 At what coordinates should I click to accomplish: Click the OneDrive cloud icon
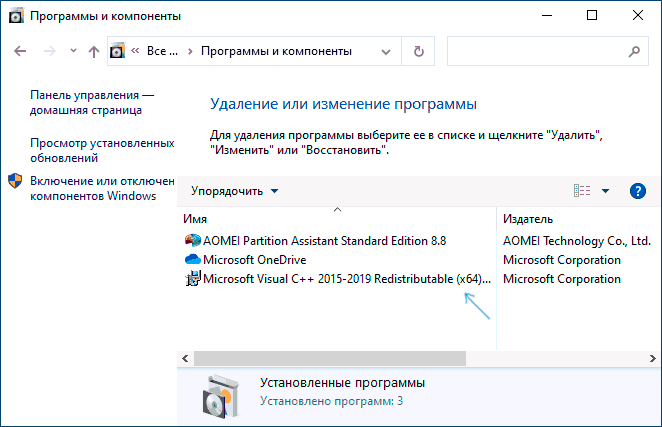(x=193, y=259)
